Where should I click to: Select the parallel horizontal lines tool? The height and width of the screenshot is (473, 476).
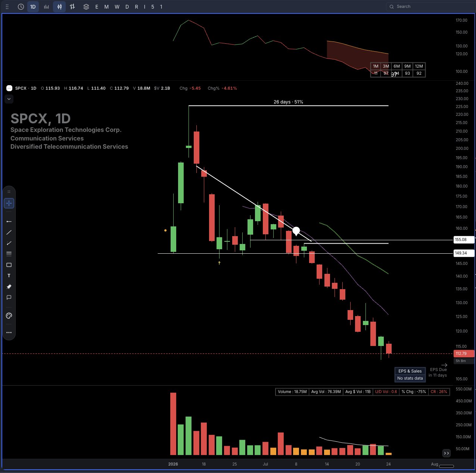pos(9,254)
